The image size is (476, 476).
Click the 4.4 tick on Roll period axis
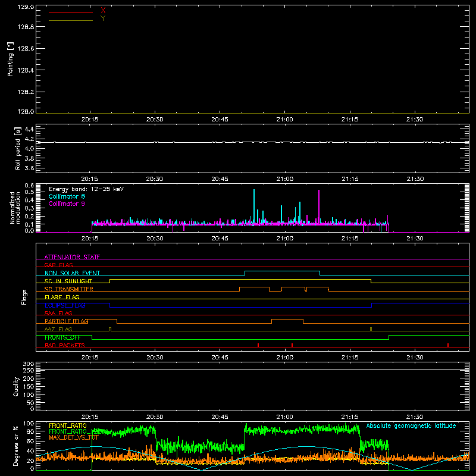[29, 129]
